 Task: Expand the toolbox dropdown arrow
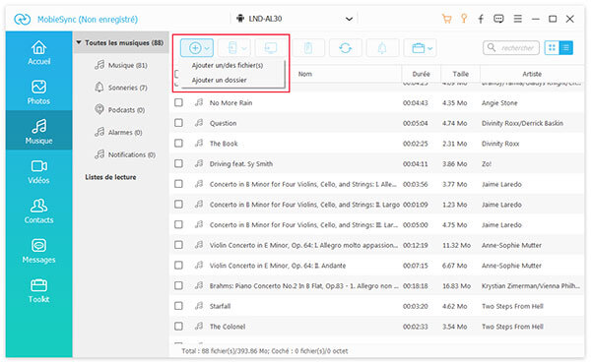point(430,48)
